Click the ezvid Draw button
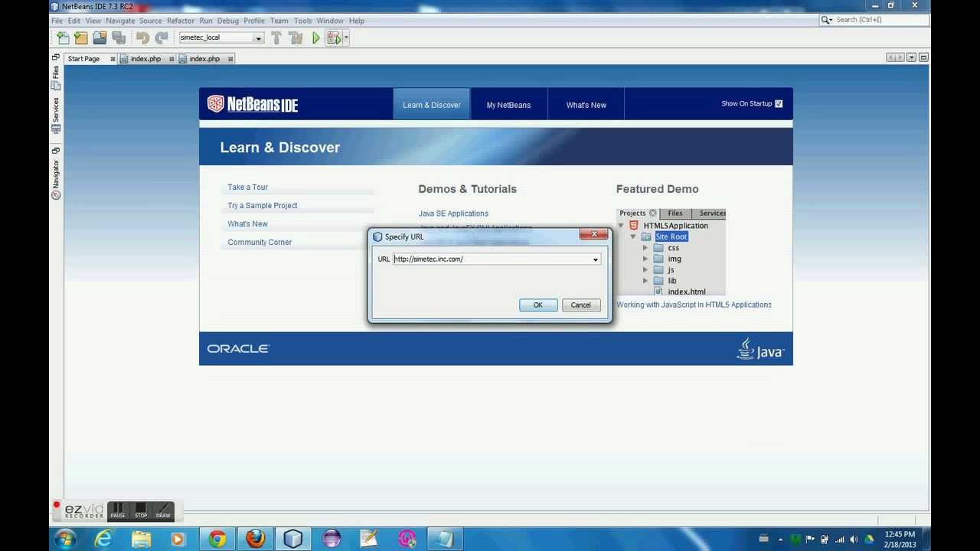This screenshot has width=980, height=551. [163, 510]
